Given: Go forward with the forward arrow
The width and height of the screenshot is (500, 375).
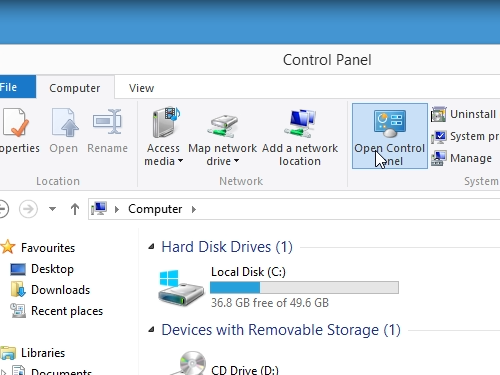Looking at the screenshot, I should [28, 209].
